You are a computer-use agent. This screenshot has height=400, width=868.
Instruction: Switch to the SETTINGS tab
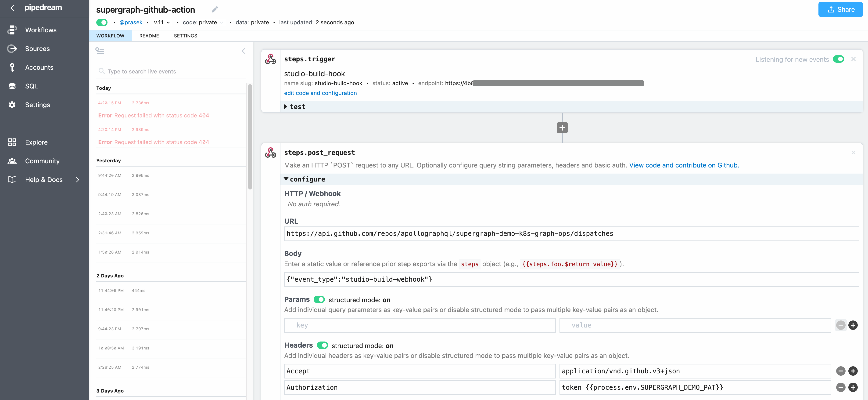[185, 36]
